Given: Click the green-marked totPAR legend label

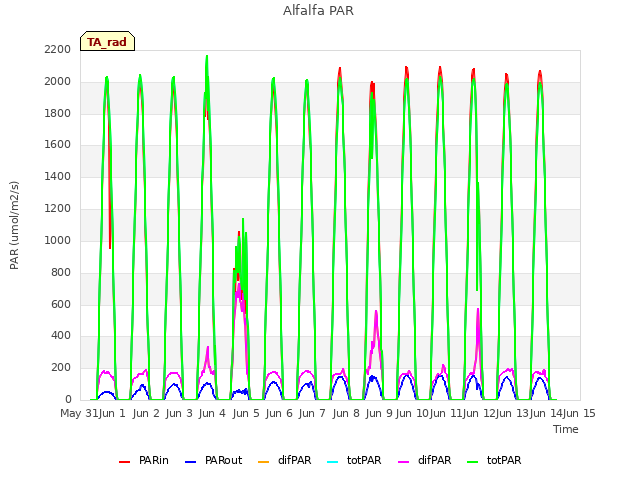Looking at the screenshot, I should 504,460.
